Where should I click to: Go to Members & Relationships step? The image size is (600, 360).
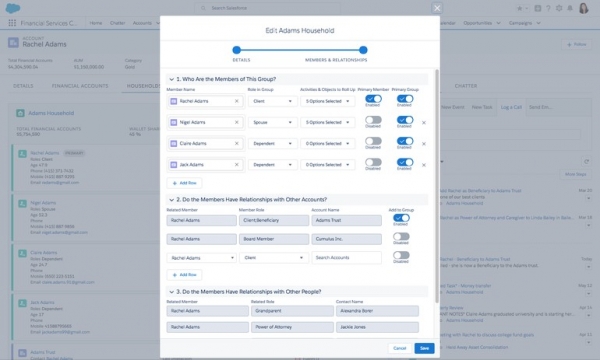(x=363, y=50)
